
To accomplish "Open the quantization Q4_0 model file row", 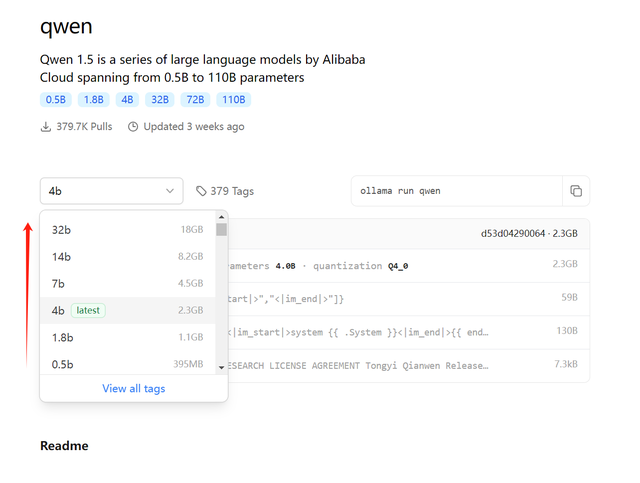I will coord(409,265).
